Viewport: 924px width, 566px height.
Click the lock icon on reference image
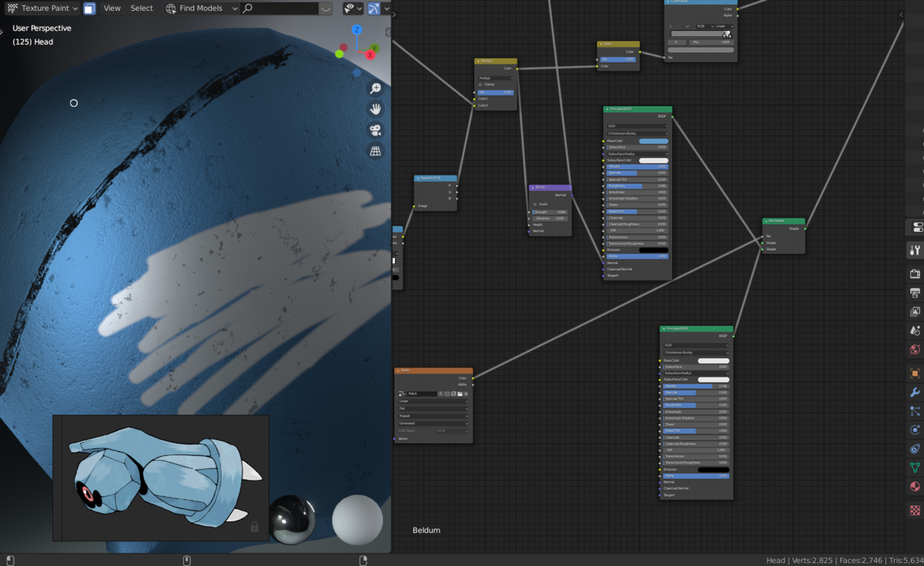point(254,527)
